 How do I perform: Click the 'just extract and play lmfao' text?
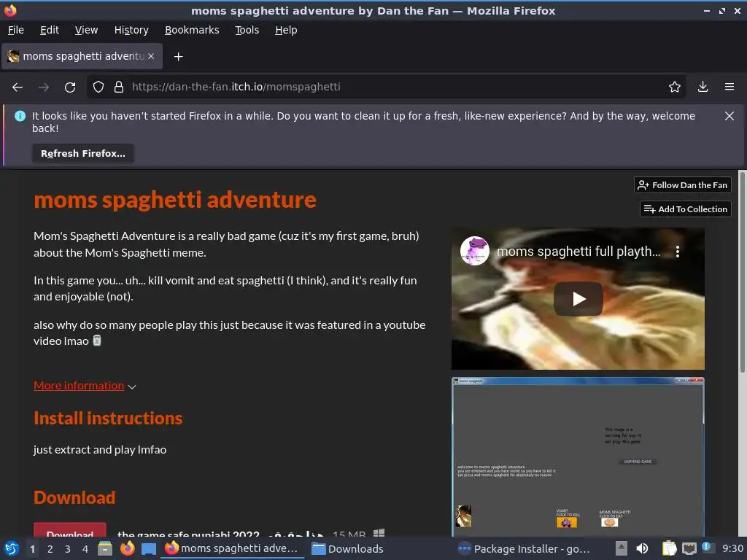pos(99,449)
